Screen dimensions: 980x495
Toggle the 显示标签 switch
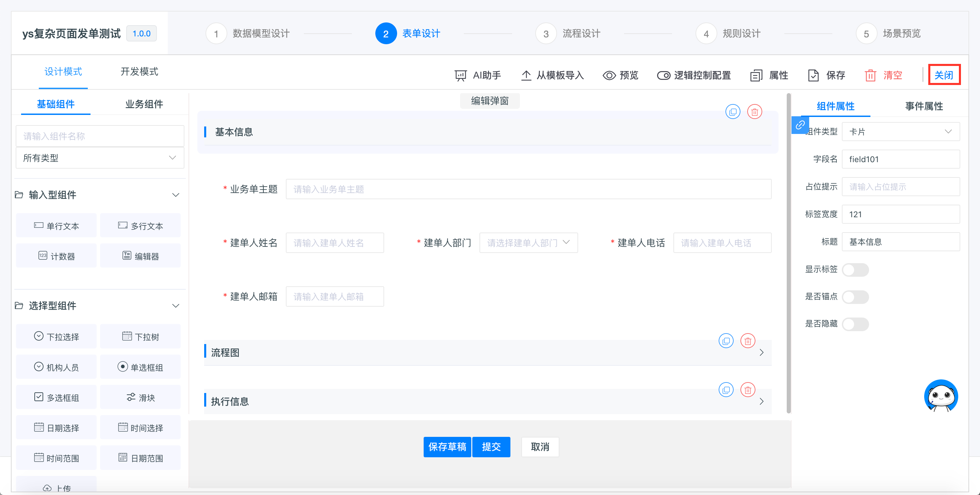coord(855,270)
